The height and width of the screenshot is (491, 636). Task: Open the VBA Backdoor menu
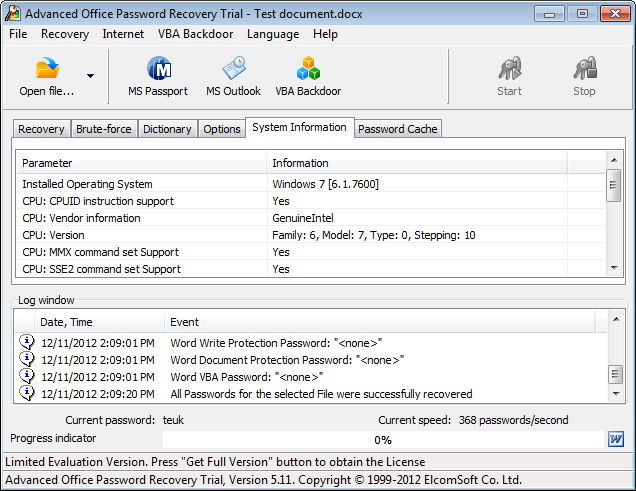tap(196, 34)
